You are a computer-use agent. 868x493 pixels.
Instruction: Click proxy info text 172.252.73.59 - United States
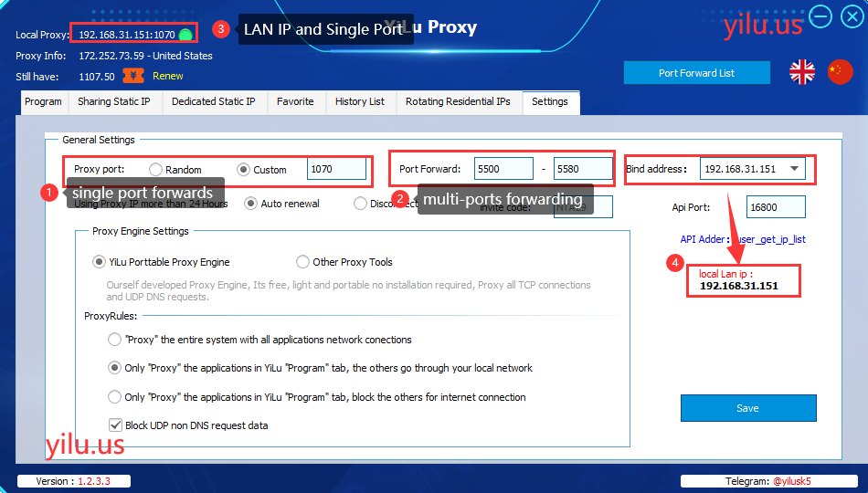[145, 56]
